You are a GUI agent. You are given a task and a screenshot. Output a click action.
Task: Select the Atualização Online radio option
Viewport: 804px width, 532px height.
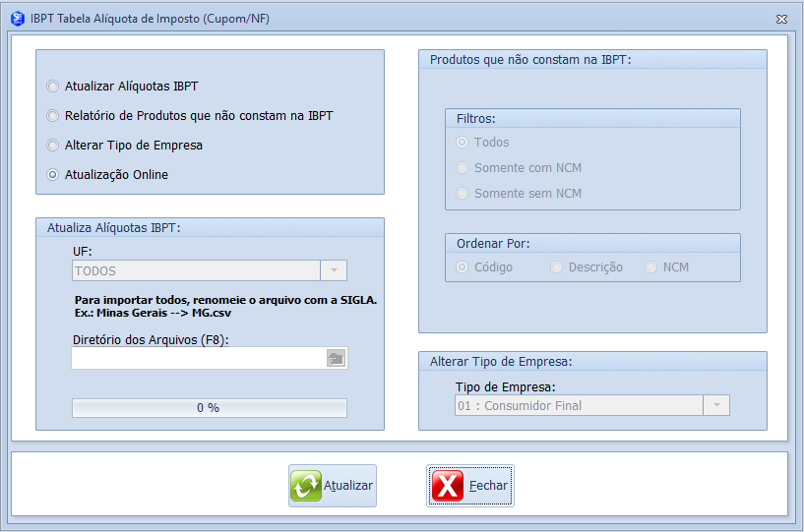point(53,175)
